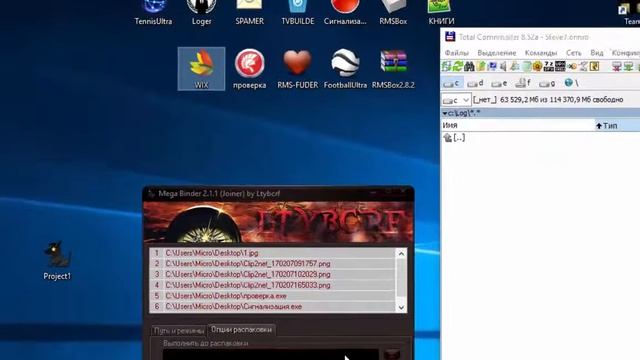This screenshot has height=360, width=640.
Task: Select the TVBUILDE desktop shortcut
Action: [x=298, y=12]
